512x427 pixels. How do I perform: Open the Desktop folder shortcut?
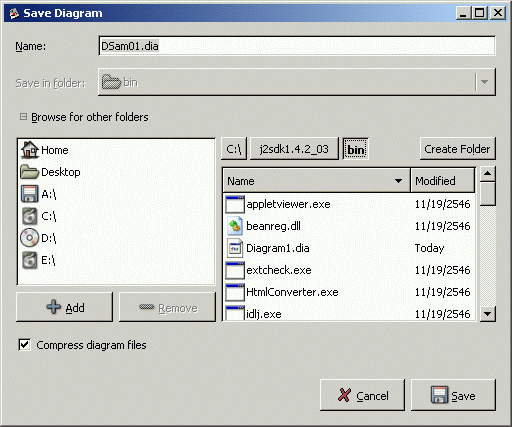coord(50,172)
